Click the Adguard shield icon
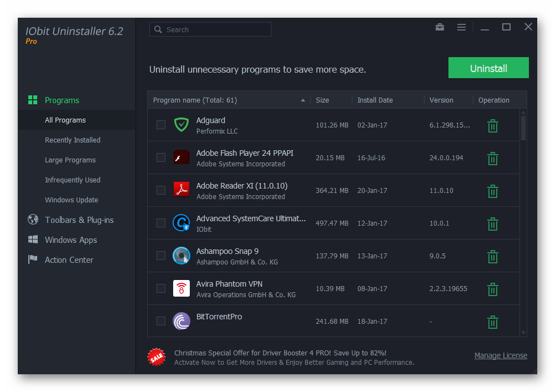This screenshot has width=555, height=392. [181, 125]
